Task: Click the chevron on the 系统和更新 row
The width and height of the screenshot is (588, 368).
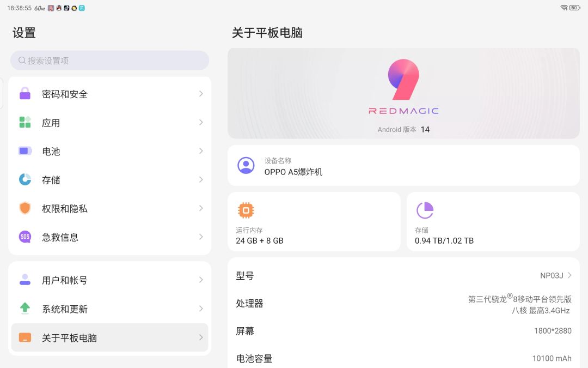Action: coord(201,308)
